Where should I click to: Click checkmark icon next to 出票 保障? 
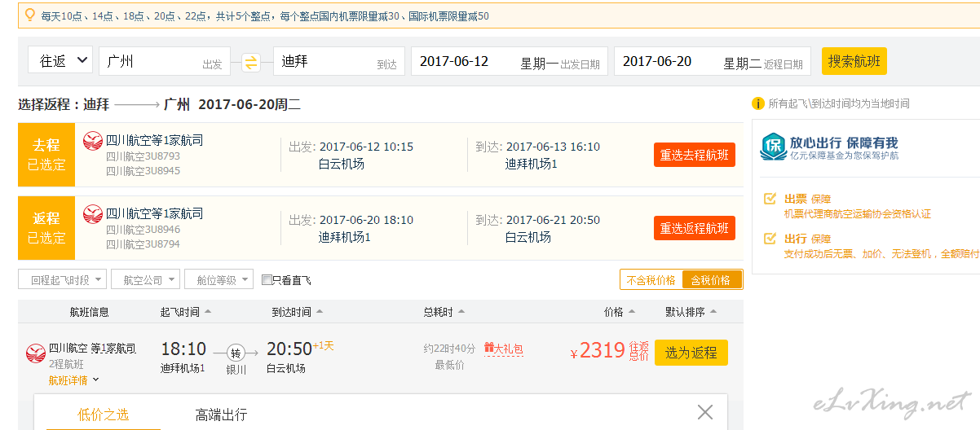point(770,199)
